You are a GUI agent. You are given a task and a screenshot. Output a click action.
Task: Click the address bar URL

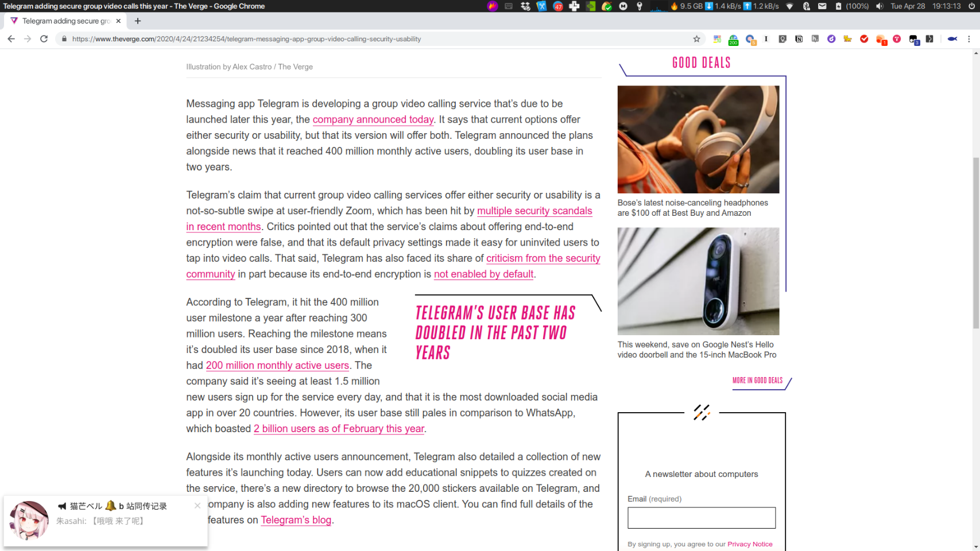246,39
